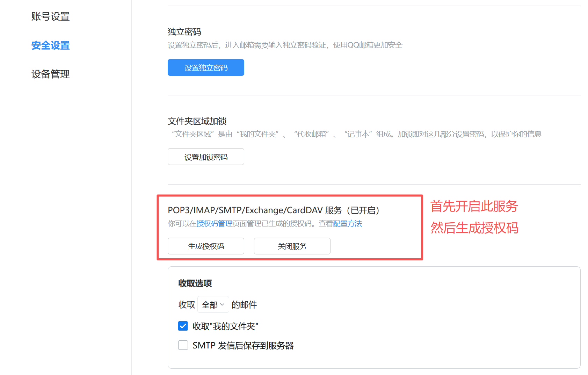
Task: Open the 全部 mail range dropdown
Action: [213, 305]
